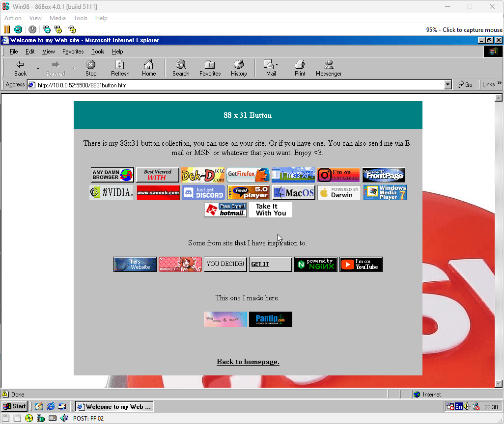Click the Go button beside address bar
The height and width of the screenshot is (424, 504).
pos(465,85)
